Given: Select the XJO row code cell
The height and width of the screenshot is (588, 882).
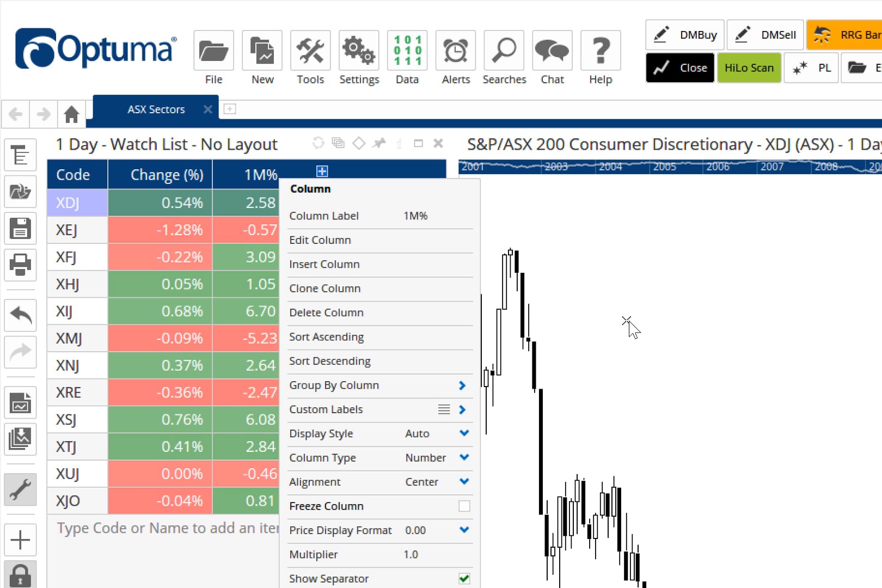Looking at the screenshot, I should (x=77, y=501).
